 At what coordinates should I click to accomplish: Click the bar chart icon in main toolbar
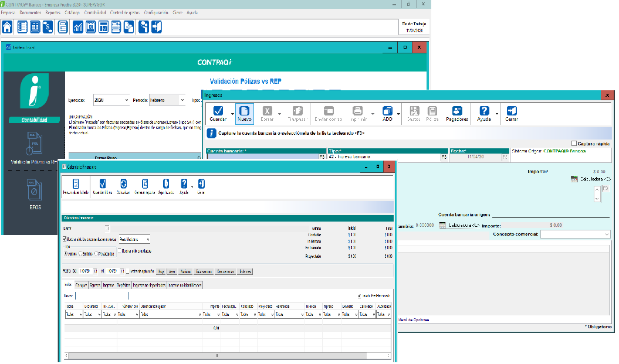tap(78, 27)
